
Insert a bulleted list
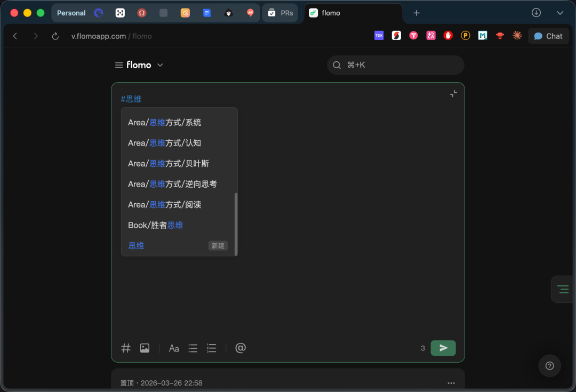tap(193, 348)
